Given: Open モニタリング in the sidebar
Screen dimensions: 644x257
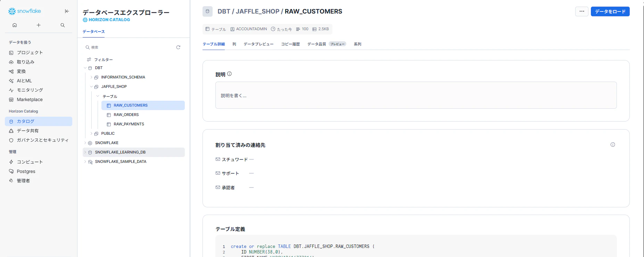Looking at the screenshot, I should tap(39, 90).
